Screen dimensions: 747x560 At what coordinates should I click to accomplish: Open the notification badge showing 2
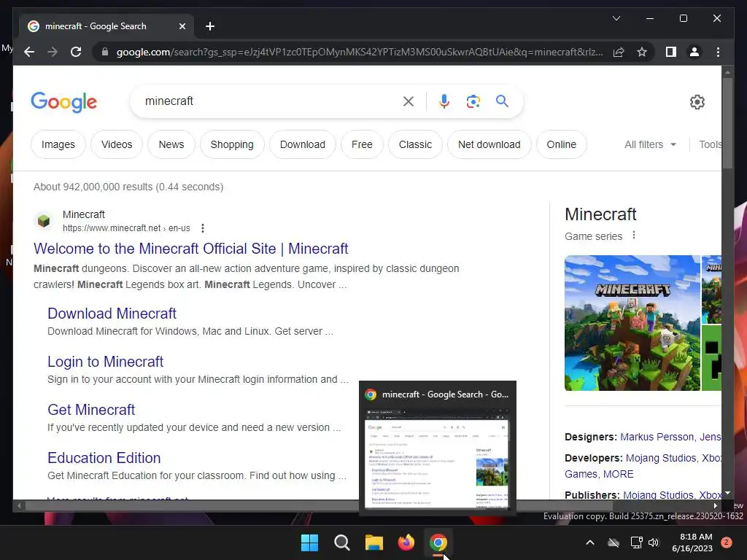[727, 542]
